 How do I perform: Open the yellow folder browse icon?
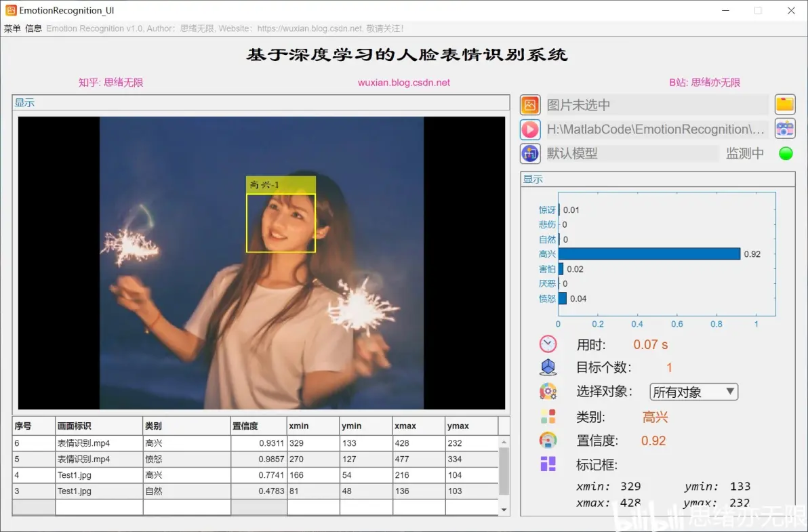point(785,104)
